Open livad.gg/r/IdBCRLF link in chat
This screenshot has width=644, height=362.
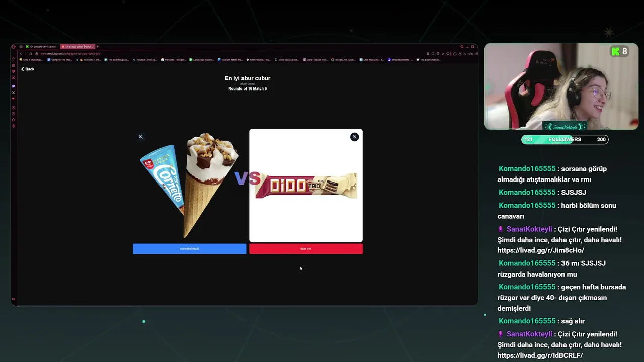click(x=540, y=355)
